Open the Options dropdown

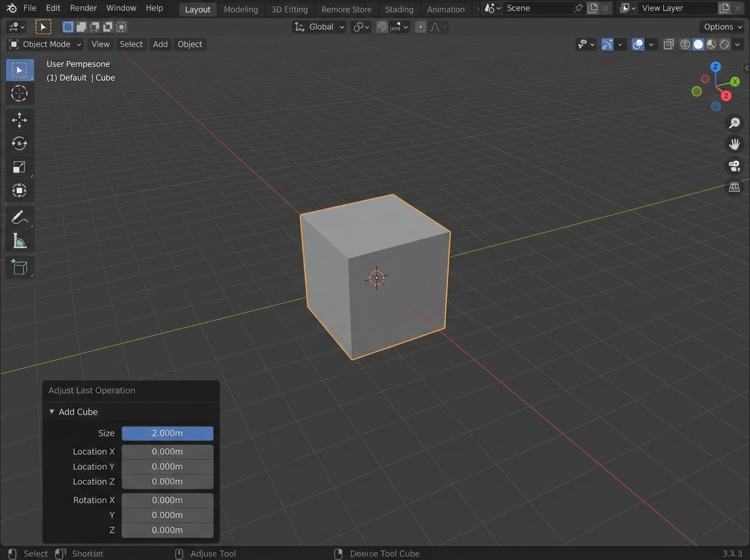click(722, 27)
